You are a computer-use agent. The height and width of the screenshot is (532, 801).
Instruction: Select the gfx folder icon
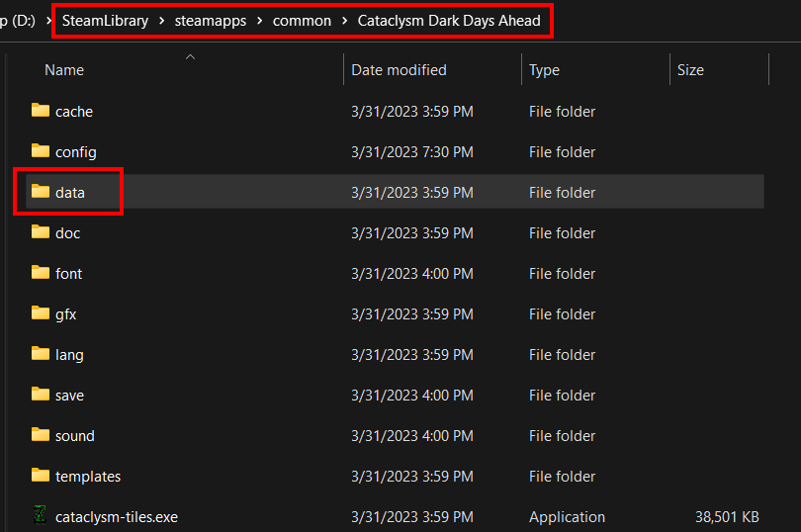[x=41, y=313]
